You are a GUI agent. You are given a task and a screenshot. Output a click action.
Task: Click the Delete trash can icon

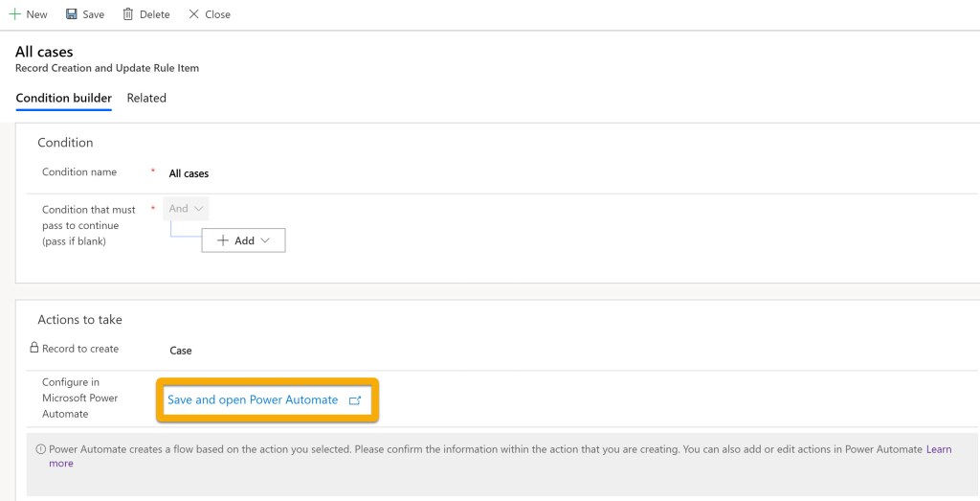(x=127, y=14)
